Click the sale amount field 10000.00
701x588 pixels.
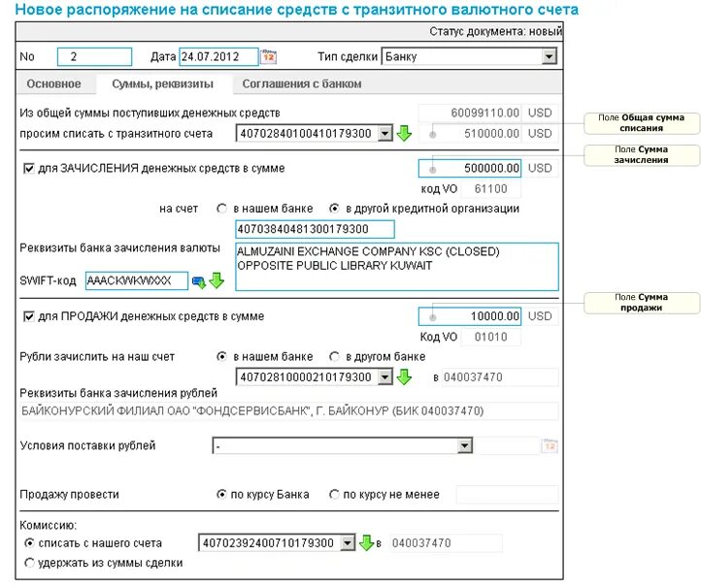tap(469, 316)
